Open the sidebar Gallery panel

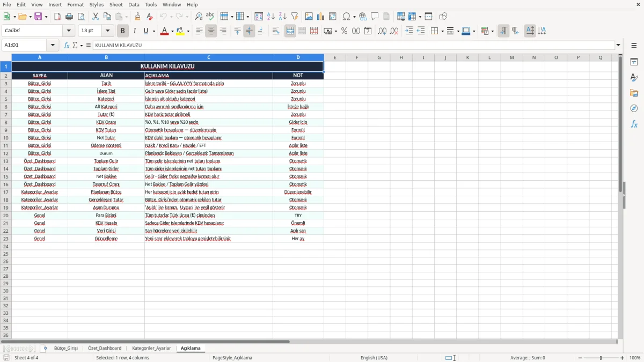tap(634, 93)
